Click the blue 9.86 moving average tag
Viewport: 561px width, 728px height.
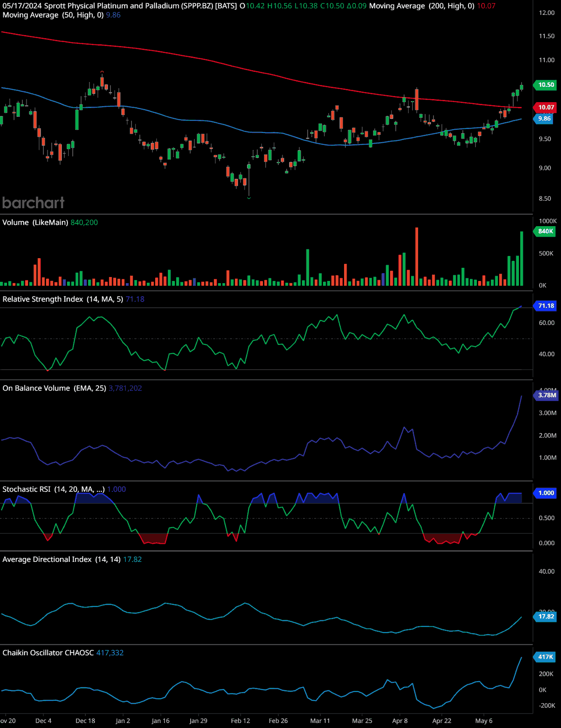(544, 118)
